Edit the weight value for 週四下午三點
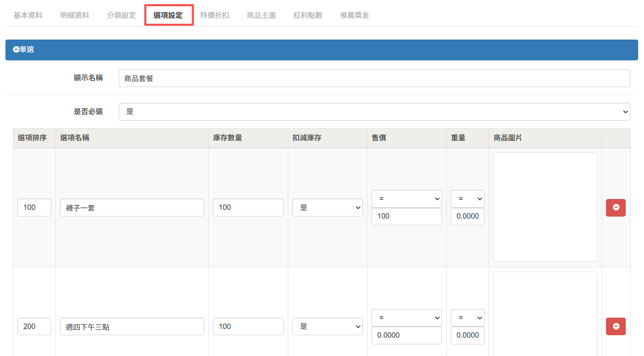The image size is (644, 356). [467, 335]
